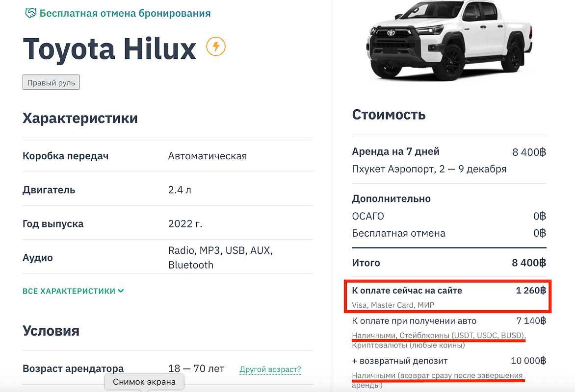Open the "Другой возраст?" link
Image resolution: width=575 pixels, height=392 pixels.
[x=270, y=369]
